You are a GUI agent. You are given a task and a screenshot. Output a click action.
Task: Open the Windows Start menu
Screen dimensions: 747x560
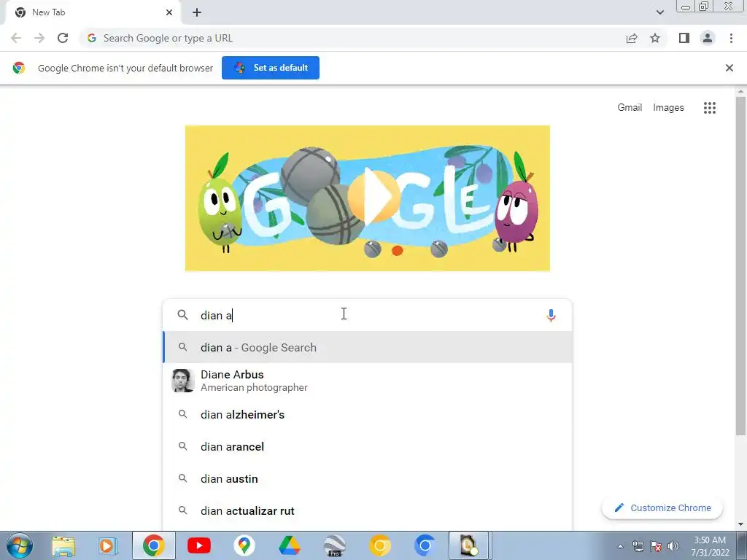tap(19, 545)
